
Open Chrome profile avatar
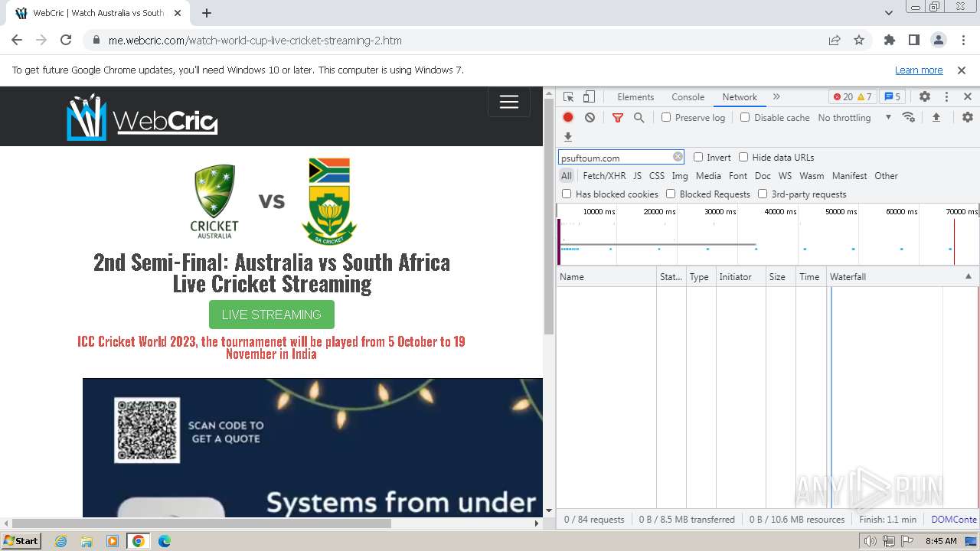point(939,41)
